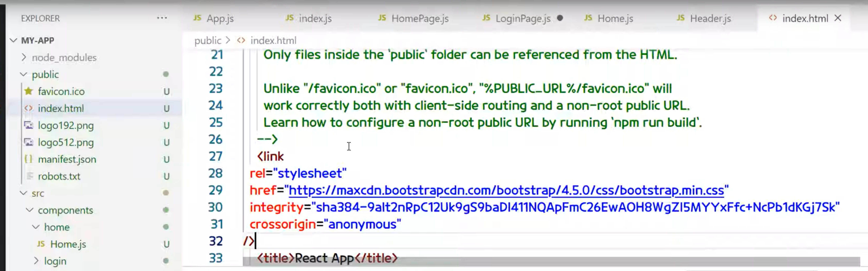Click the HTML icon in the breadcrumb
Image resolution: width=868 pixels, height=271 pixels.
pyautogui.click(x=241, y=41)
